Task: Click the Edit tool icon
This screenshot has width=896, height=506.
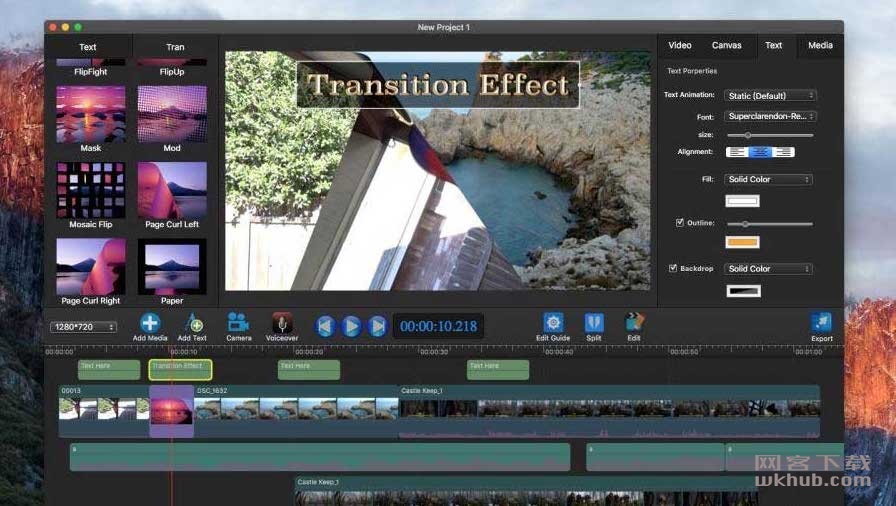Action: (634, 323)
